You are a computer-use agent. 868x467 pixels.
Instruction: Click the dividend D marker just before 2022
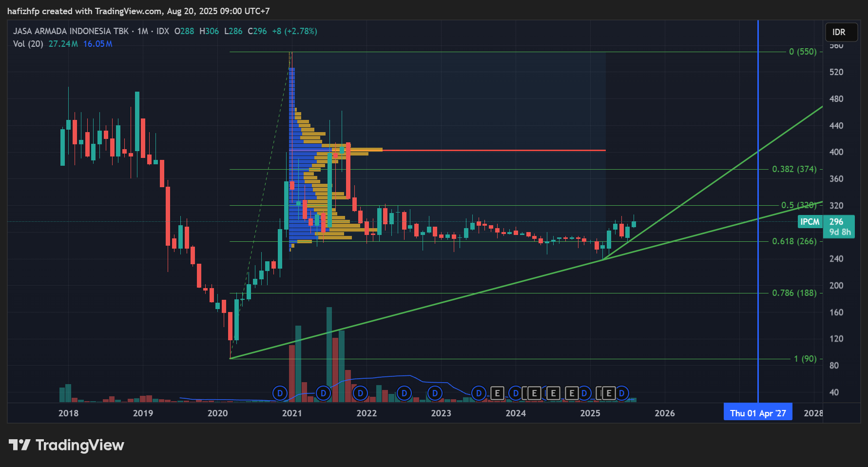point(360,393)
